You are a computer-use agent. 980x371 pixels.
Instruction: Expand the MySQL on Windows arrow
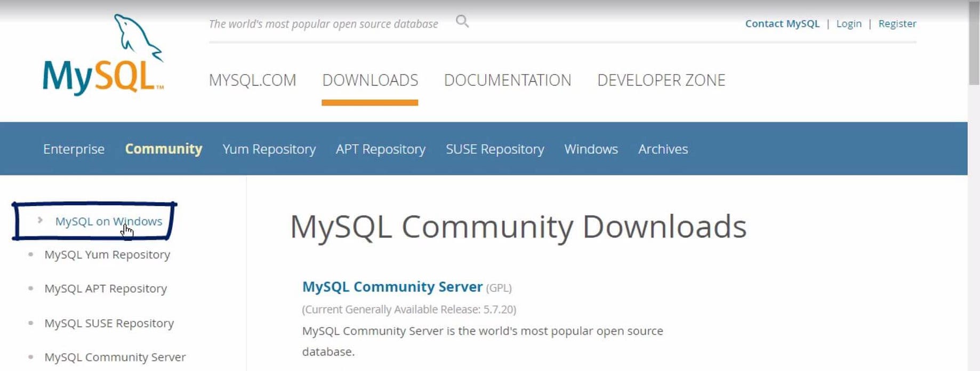40,220
